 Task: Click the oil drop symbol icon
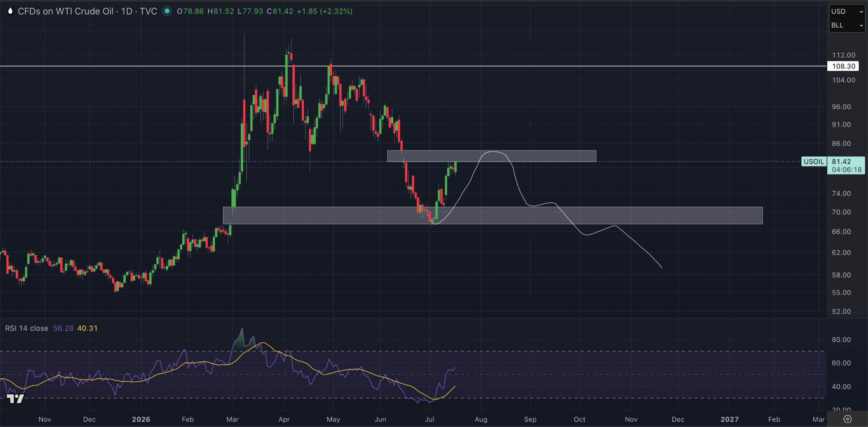[x=10, y=11]
